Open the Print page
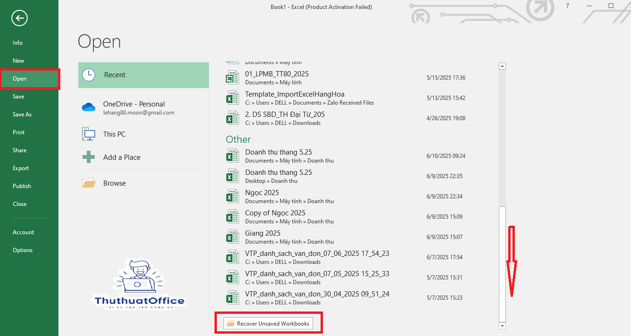This screenshot has height=336, width=644. [29, 132]
